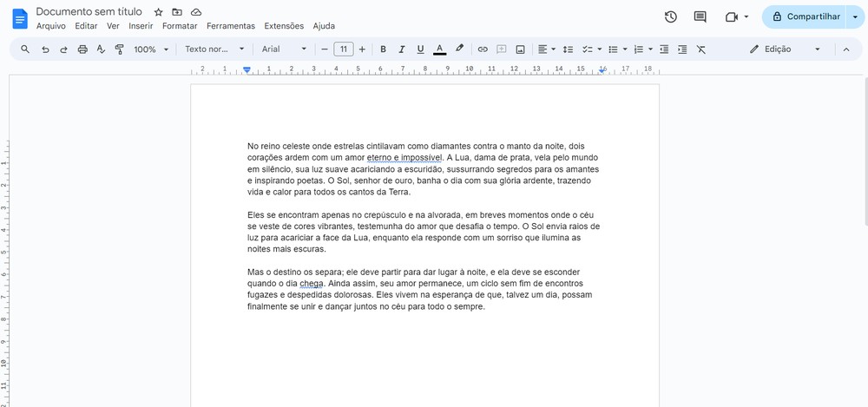Click the vertical scrollbar thumb
868x407 pixels.
pos(865,151)
